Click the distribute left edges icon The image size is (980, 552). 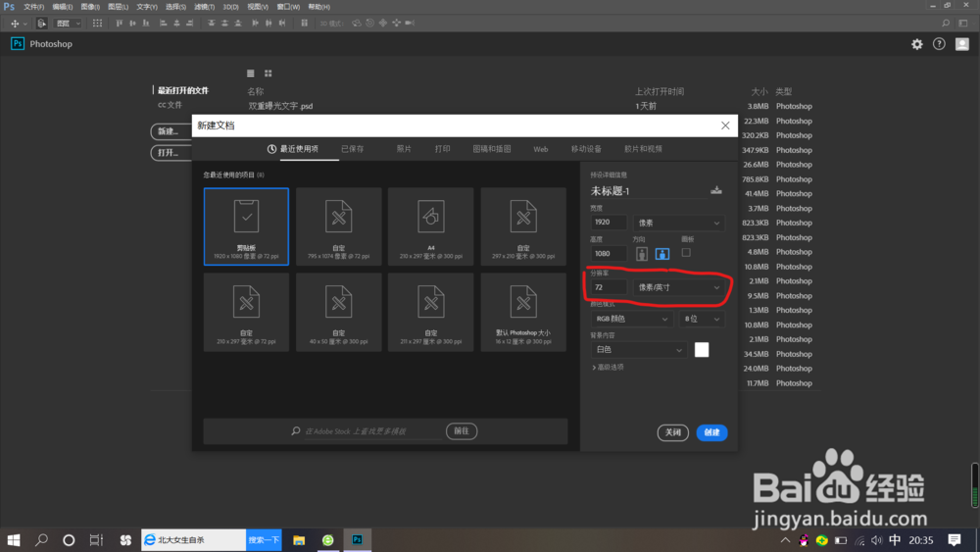[255, 24]
